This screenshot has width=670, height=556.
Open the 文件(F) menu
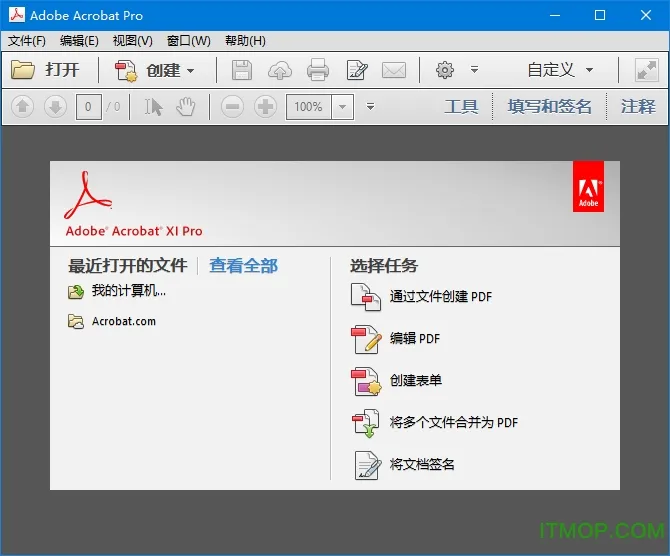[26, 41]
